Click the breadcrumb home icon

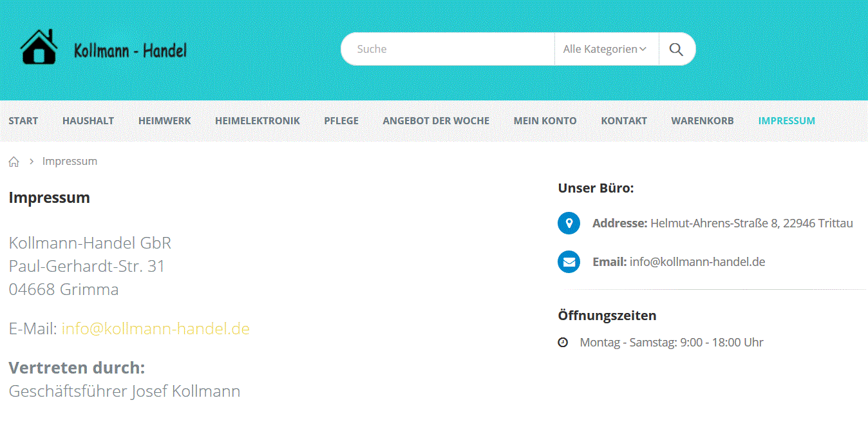(14, 162)
